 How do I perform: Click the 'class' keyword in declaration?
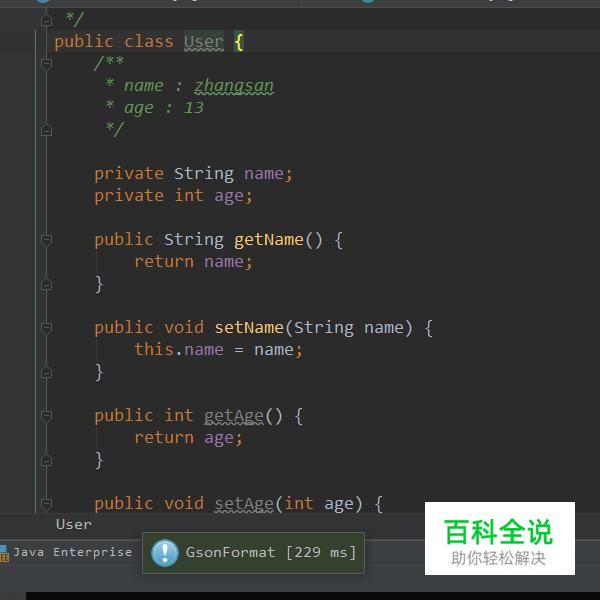pyautogui.click(x=149, y=41)
